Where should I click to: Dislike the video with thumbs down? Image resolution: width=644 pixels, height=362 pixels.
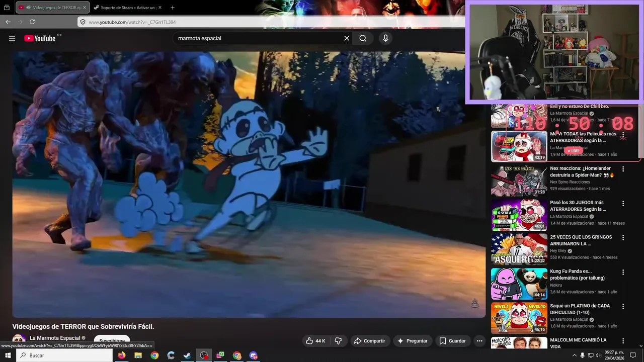338,341
